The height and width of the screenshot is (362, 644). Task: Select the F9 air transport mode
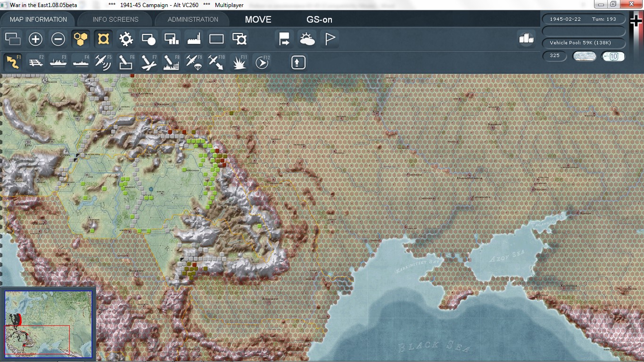(x=194, y=62)
